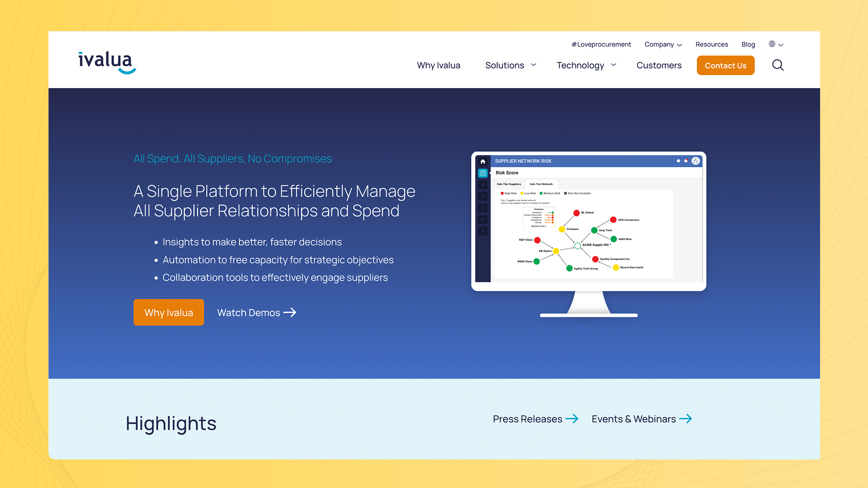Open the Blog link

(x=748, y=44)
